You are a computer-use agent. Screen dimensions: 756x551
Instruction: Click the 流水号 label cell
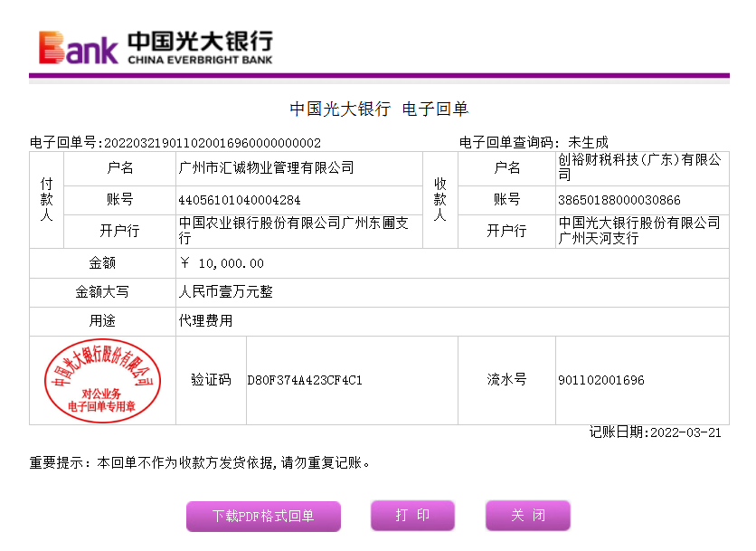(x=506, y=380)
